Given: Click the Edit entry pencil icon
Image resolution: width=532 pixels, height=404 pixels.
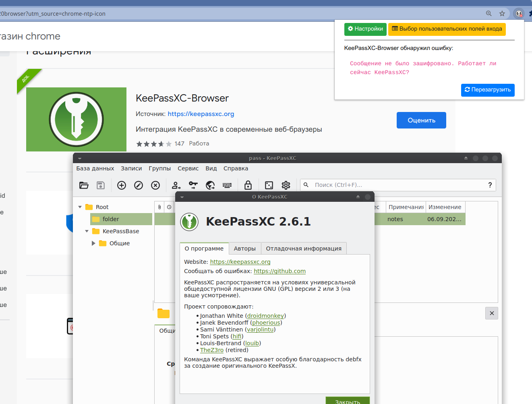Looking at the screenshot, I should click(x=139, y=185).
